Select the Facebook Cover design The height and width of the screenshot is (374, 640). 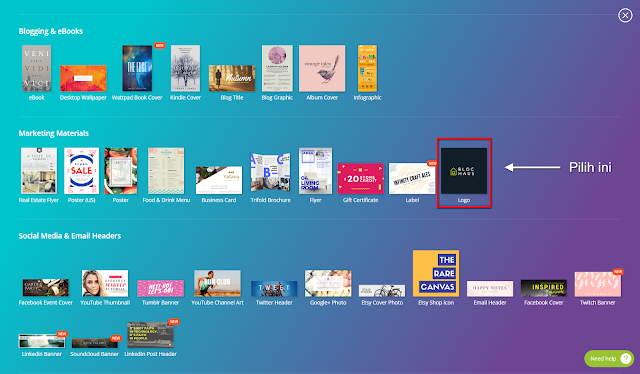coord(544,288)
